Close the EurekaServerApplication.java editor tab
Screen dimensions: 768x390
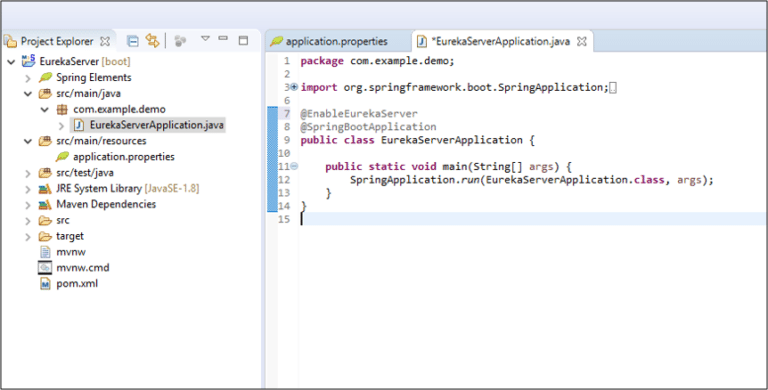point(581,42)
